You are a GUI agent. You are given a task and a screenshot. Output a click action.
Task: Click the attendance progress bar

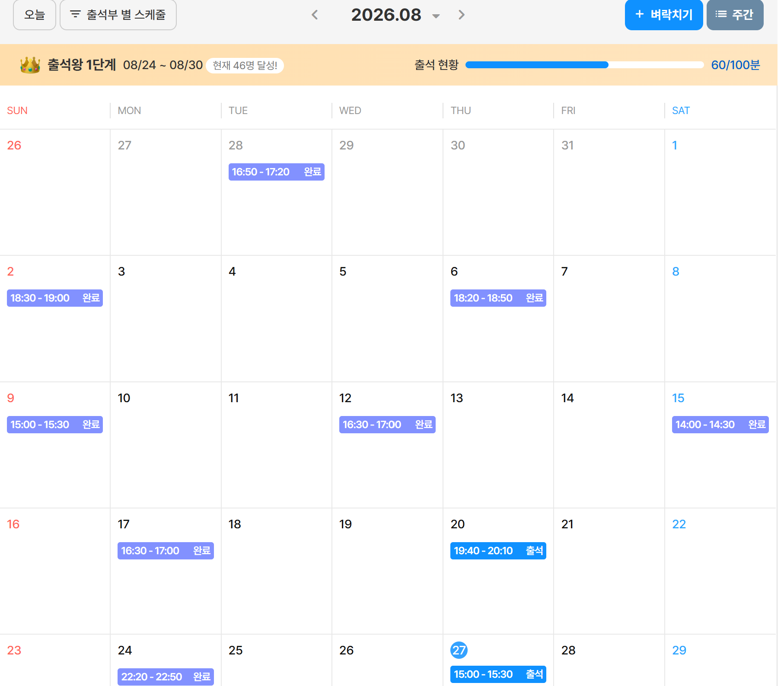click(584, 65)
